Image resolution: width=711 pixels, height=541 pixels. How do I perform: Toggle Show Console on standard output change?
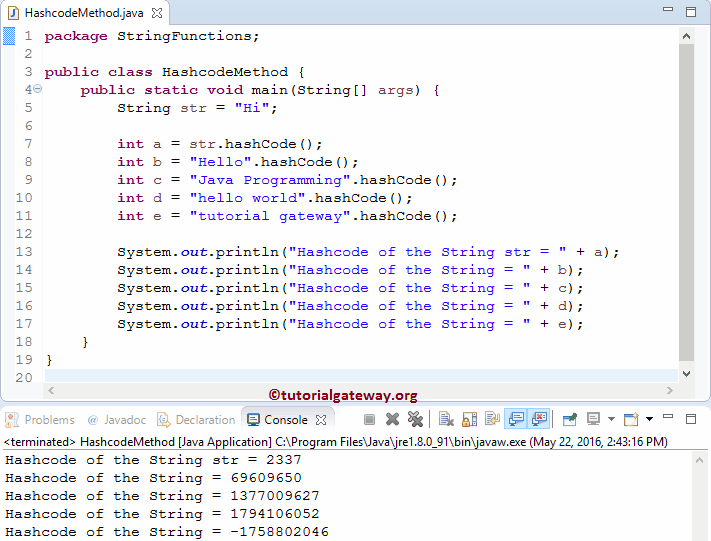click(516, 419)
